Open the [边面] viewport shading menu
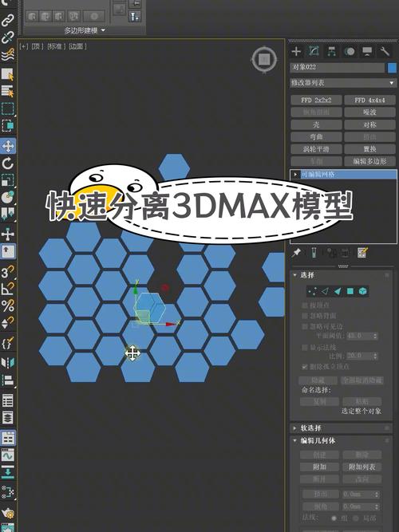Screen dimensions: 399x532 (x=77, y=46)
